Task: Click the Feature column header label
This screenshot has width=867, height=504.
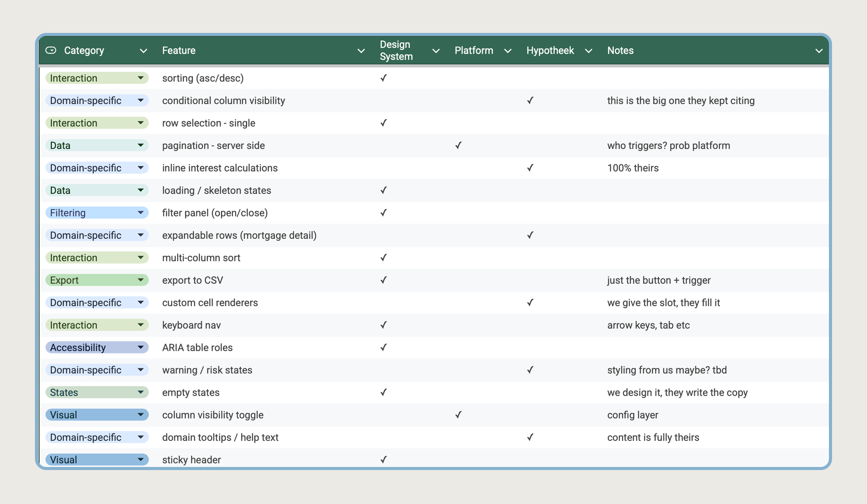Action: click(x=179, y=51)
